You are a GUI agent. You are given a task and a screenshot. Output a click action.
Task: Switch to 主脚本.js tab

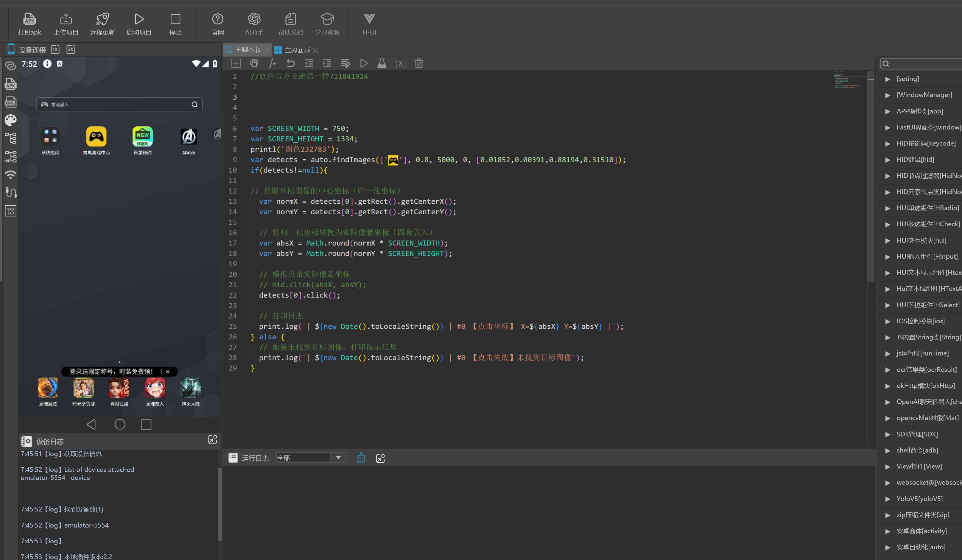pyautogui.click(x=247, y=50)
